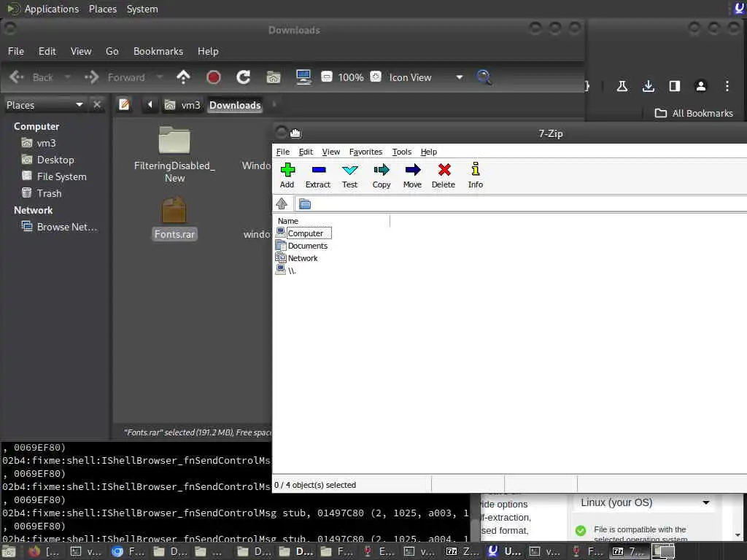The height and width of the screenshot is (560, 747).
Task: Click the Search magnifier icon in file manager
Action: (x=484, y=77)
